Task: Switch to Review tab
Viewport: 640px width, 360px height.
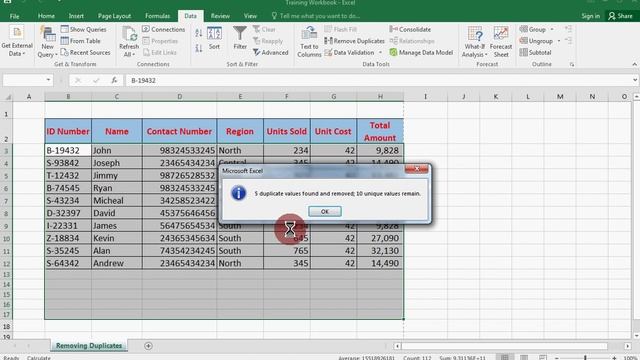Action: click(220, 16)
